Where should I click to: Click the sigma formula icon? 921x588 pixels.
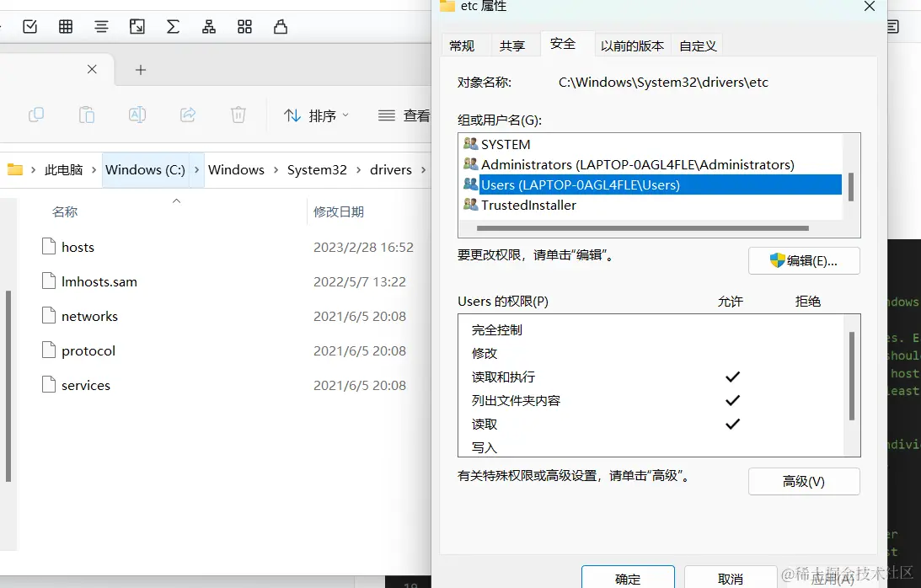tap(173, 26)
